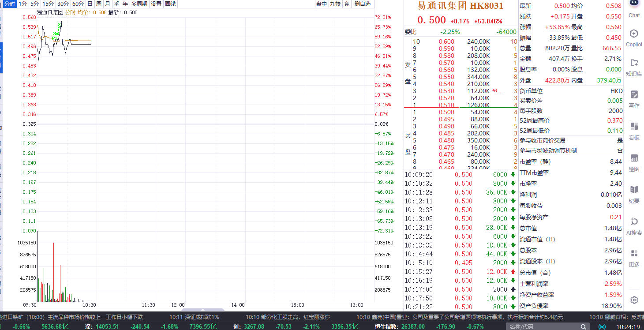The width and height of the screenshot is (644, 330).
Task: Click the 市盈率（静）8.44 row
Action: click(x=571, y=162)
